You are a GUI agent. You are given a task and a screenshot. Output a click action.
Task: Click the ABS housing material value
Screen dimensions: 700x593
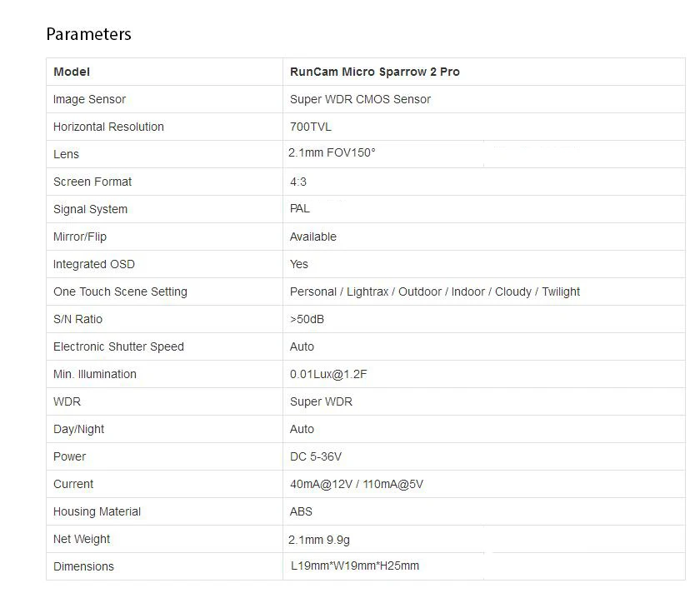(301, 511)
